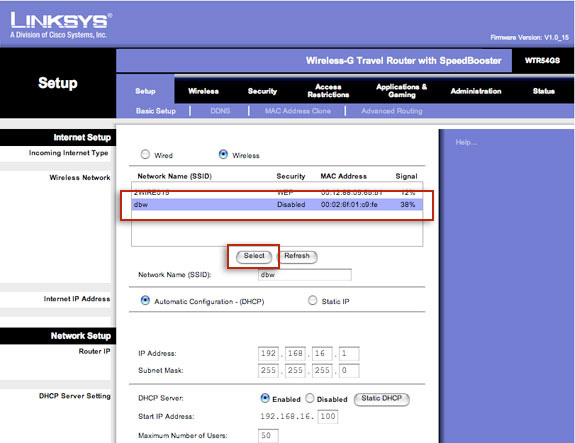
Task: Select the dbw network row
Action: 277,205
